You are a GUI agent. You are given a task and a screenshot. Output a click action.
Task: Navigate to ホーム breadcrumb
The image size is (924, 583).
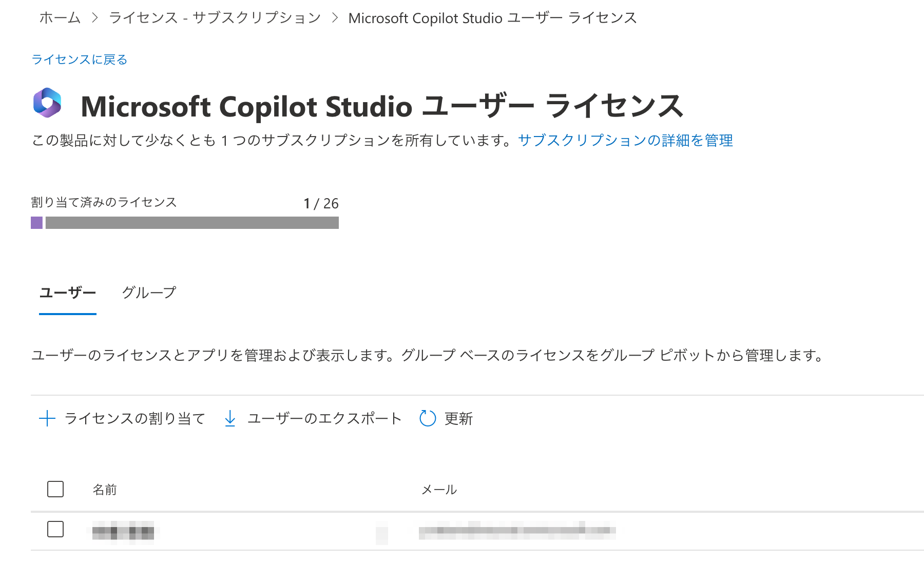(60, 18)
